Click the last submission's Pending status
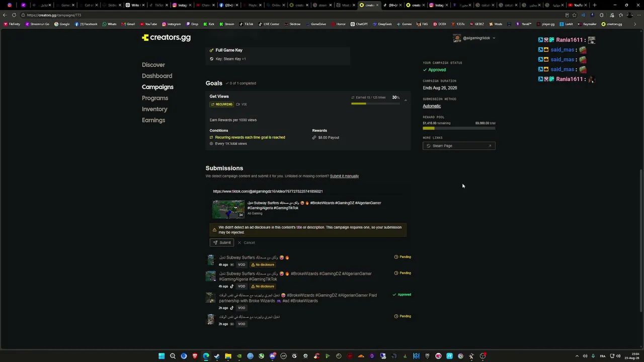644x362 pixels. pos(403,316)
